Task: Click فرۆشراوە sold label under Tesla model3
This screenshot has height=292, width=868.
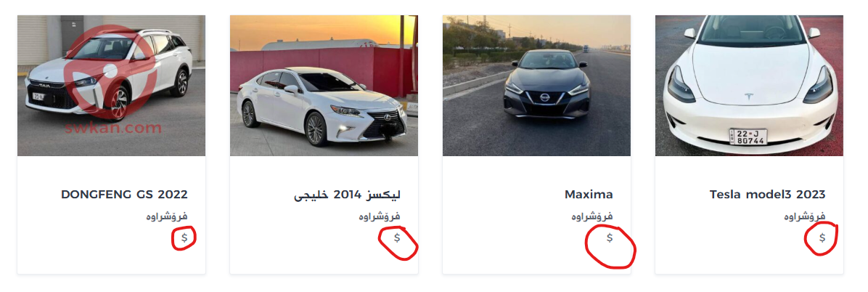Action: click(x=805, y=216)
